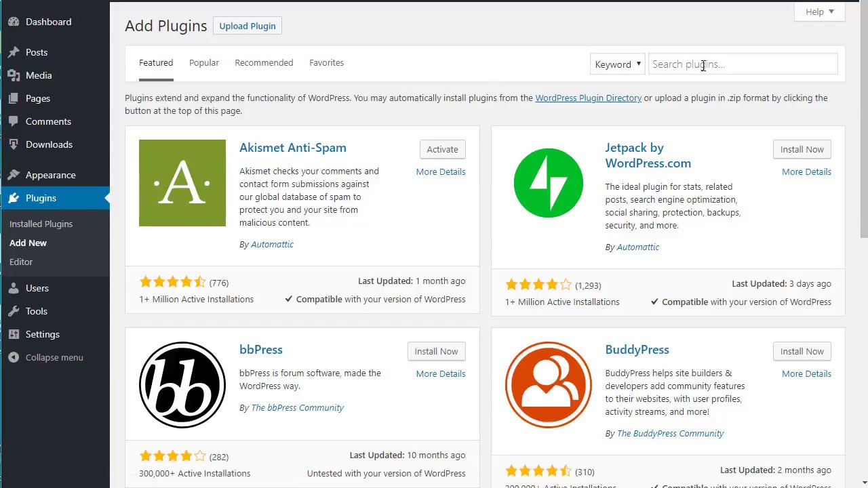Click the Users person icon
The width and height of the screenshot is (868, 488).
[14, 288]
